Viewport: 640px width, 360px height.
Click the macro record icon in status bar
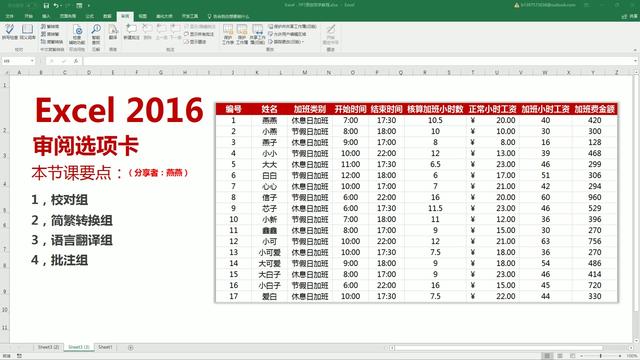(x=19, y=356)
